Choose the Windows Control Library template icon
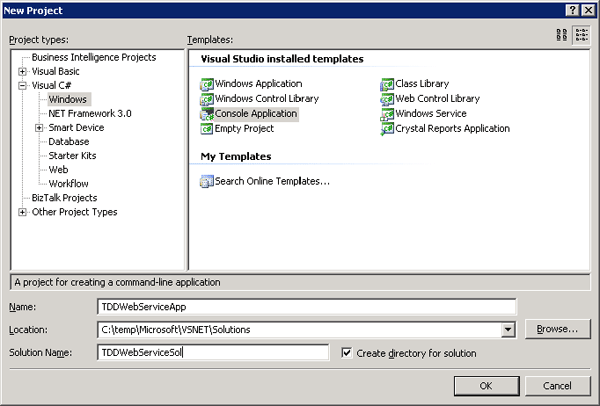600x406 pixels. tap(207, 99)
